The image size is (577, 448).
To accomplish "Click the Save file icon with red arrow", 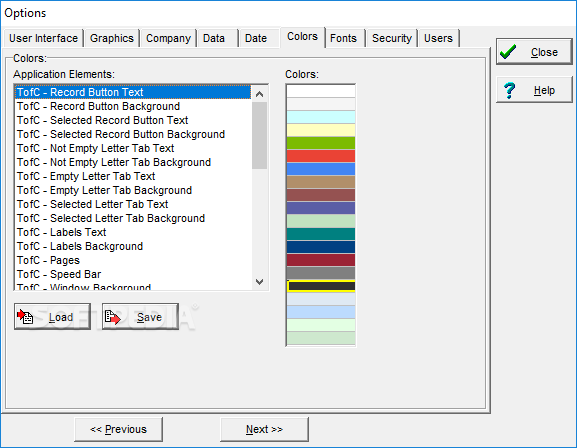I will pyautogui.click(x=112, y=317).
